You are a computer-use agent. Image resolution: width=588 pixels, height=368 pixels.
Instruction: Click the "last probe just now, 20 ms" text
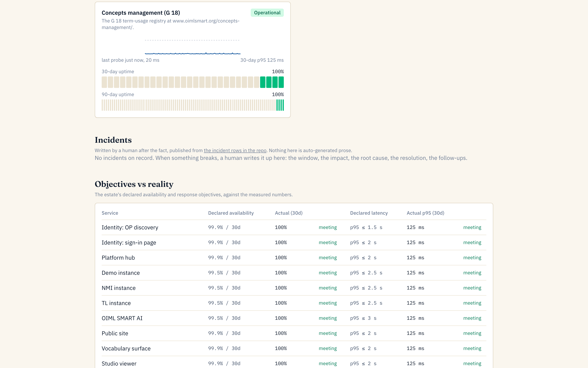pyautogui.click(x=130, y=60)
